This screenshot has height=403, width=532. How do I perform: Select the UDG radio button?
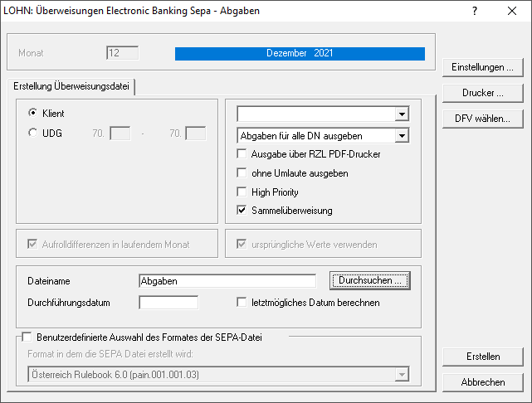(x=33, y=133)
